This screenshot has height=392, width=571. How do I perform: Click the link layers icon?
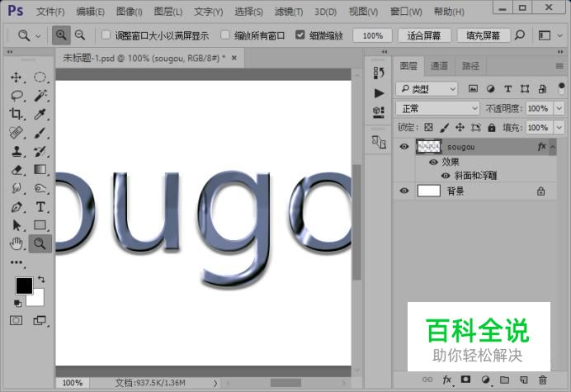[427, 380]
